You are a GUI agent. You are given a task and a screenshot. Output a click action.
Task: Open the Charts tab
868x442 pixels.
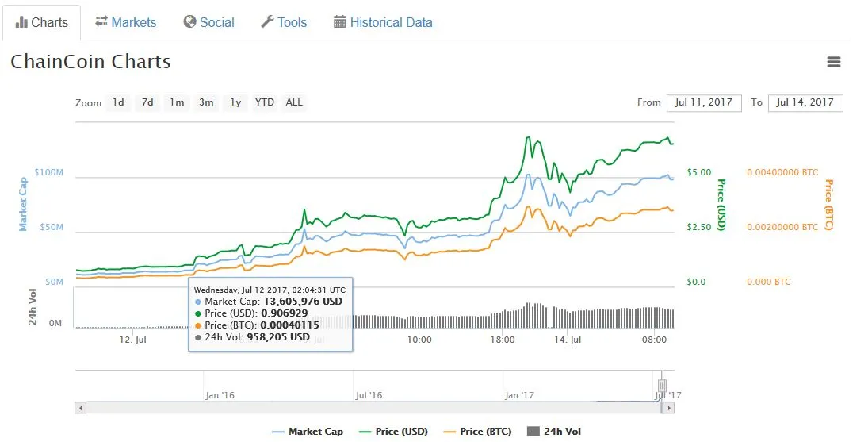[41, 23]
